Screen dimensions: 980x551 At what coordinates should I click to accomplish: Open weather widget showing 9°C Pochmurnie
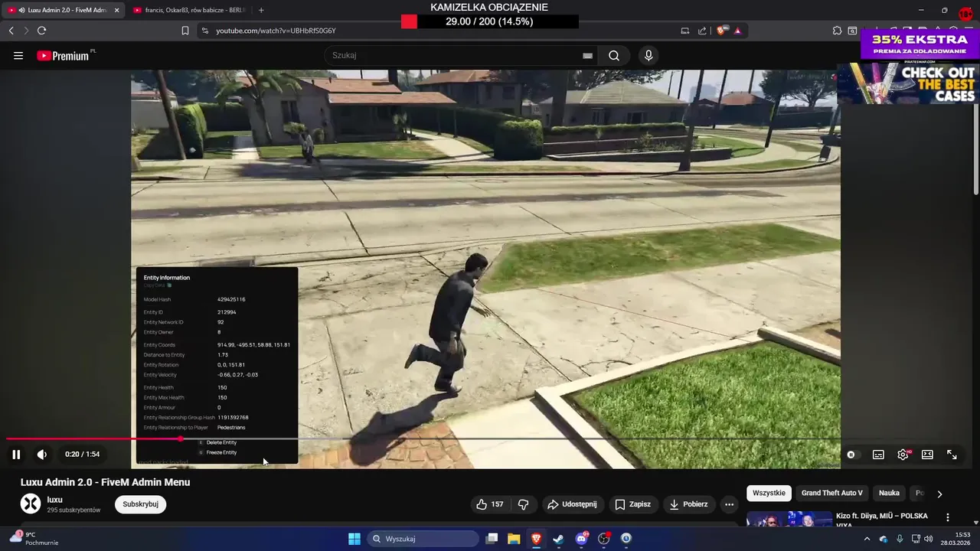click(x=34, y=539)
